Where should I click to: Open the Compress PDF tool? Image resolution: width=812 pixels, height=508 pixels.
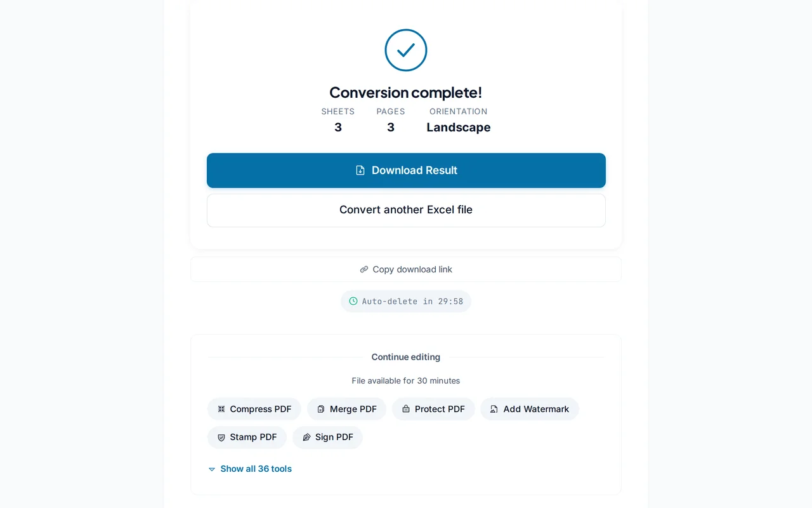[x=254, y=409]
